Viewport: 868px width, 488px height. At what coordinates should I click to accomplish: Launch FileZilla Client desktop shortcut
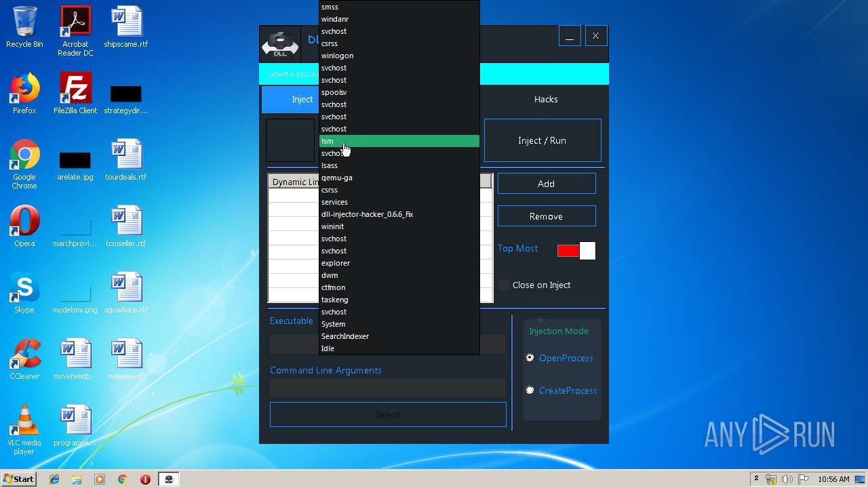[x=75, y=94]
